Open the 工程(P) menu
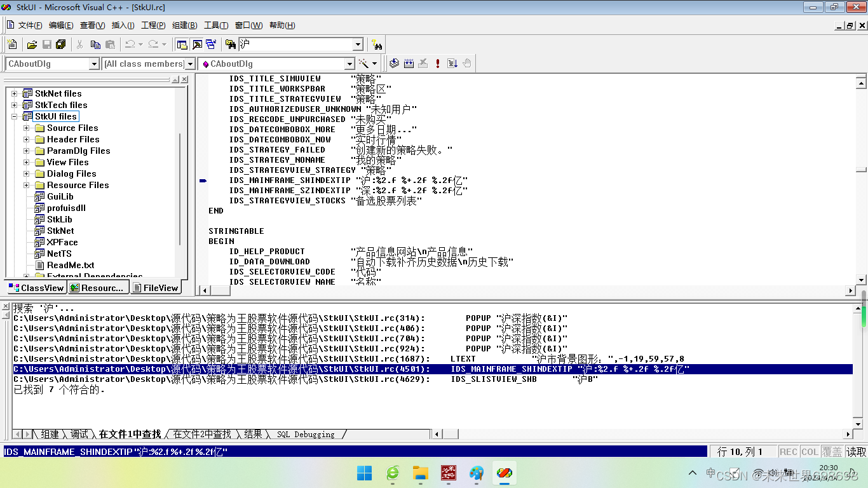Viewport: 868px width, 488px height. (x=153, y=25)
